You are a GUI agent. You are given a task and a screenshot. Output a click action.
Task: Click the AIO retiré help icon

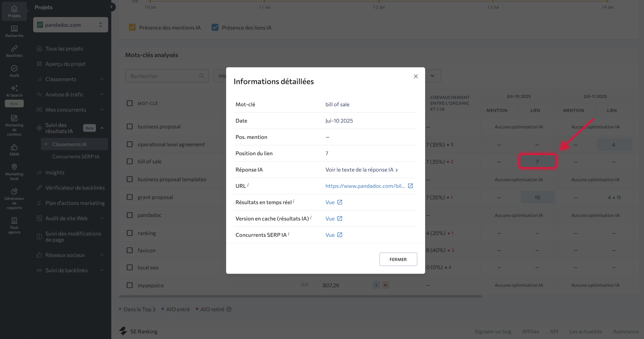(229, 309)
